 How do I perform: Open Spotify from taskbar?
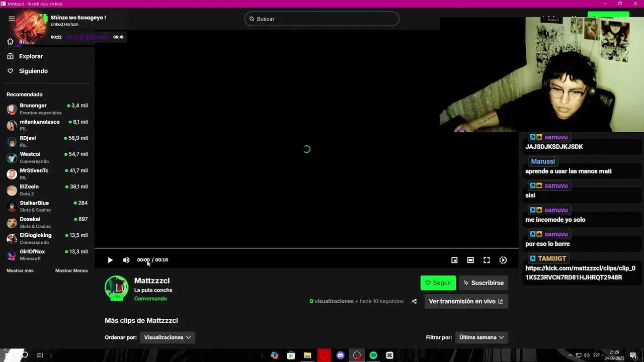tap(373, 355)
